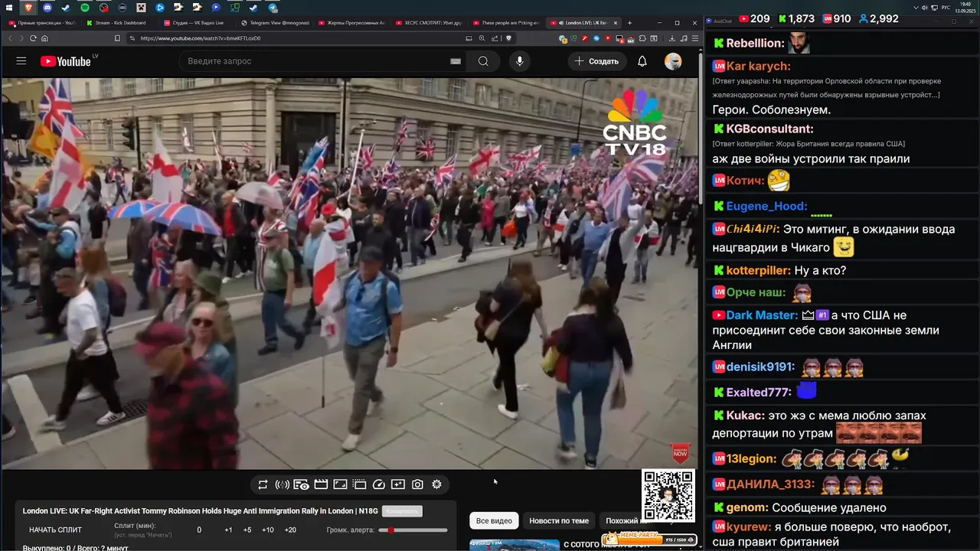Select the Все видео filter chip
Screen dimensions: 980x551
[x=494, y=520]
